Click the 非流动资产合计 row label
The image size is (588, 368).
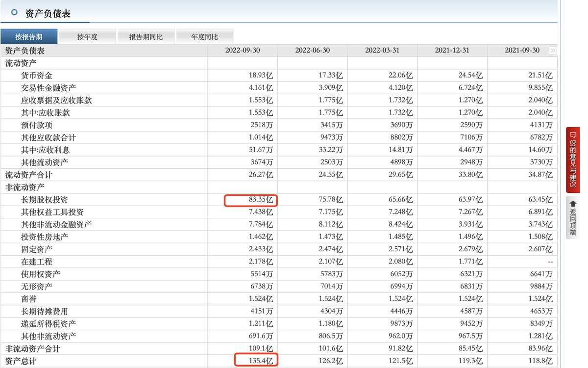click(32, 349)
